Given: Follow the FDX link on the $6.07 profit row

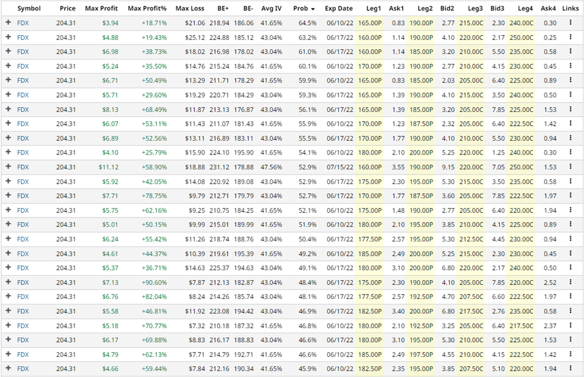Looking at the screenshot, I should click(x=23, y=124).
